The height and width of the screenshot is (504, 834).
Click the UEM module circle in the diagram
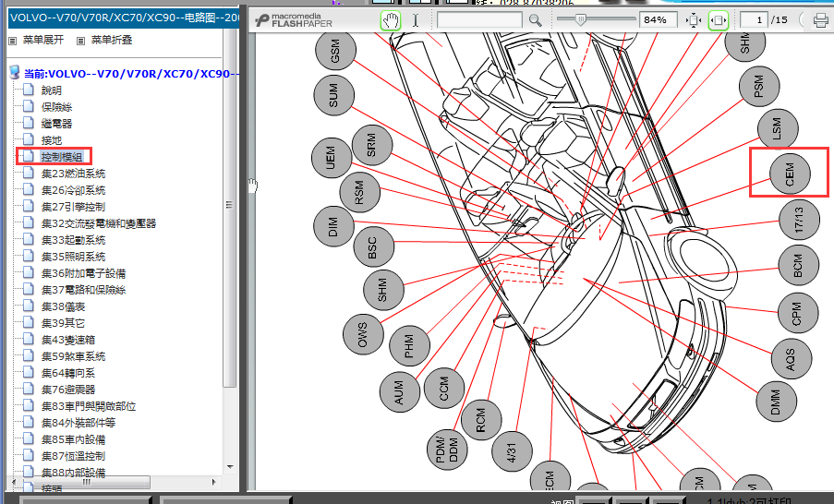click(332, 158)
